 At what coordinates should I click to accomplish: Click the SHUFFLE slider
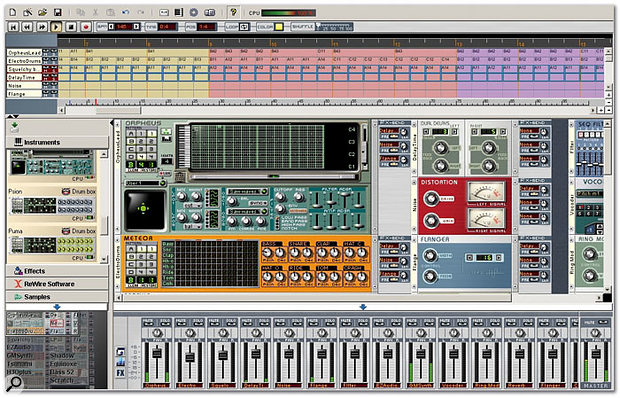(x=335, y=27)
